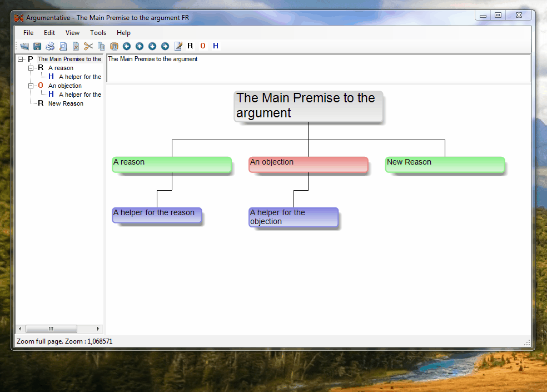The image size is (547, 392).
Task: Click the red 'An objection' box
Action: (309, 165)
